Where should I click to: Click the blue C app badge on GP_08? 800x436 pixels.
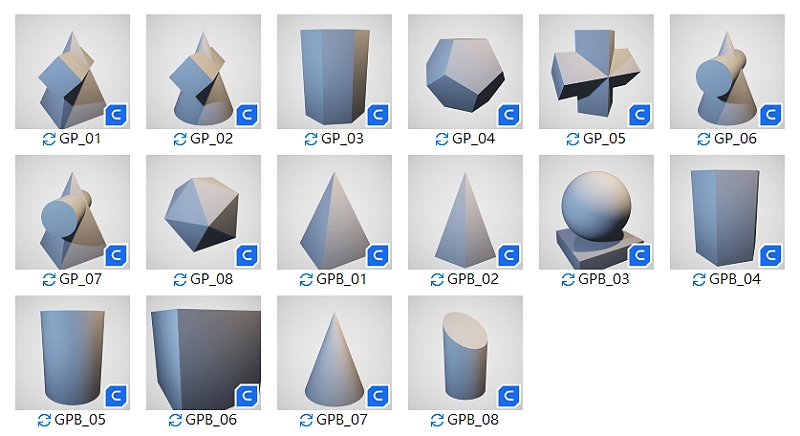[247, 256]
